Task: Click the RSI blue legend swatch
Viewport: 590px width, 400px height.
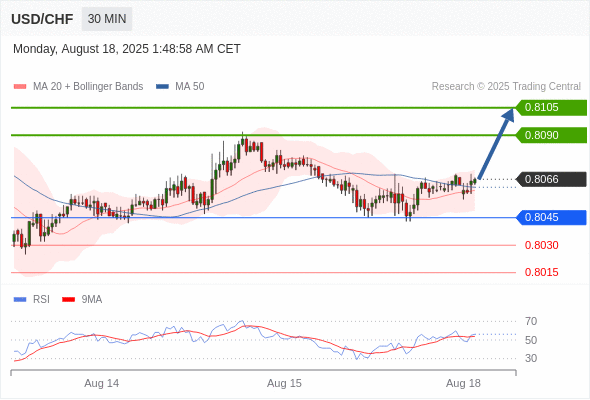Action: 20,300
